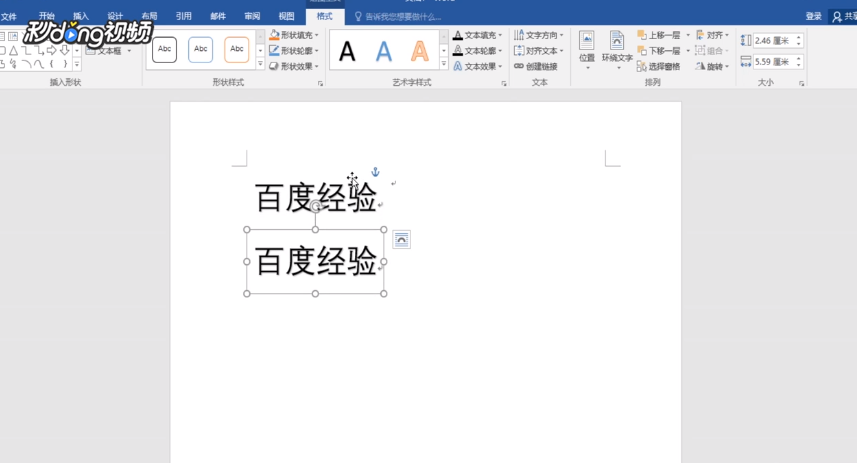Open the 文字方向 text direction menu

tap(539, 35)
